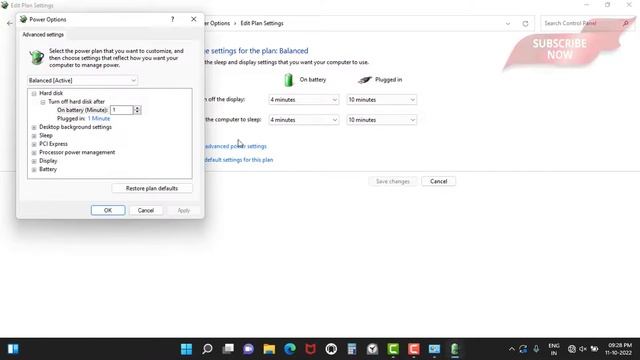This screenshot has width=640, height=360.
Task: Refresh the Control Panel address bar
Action: [525, 24]
